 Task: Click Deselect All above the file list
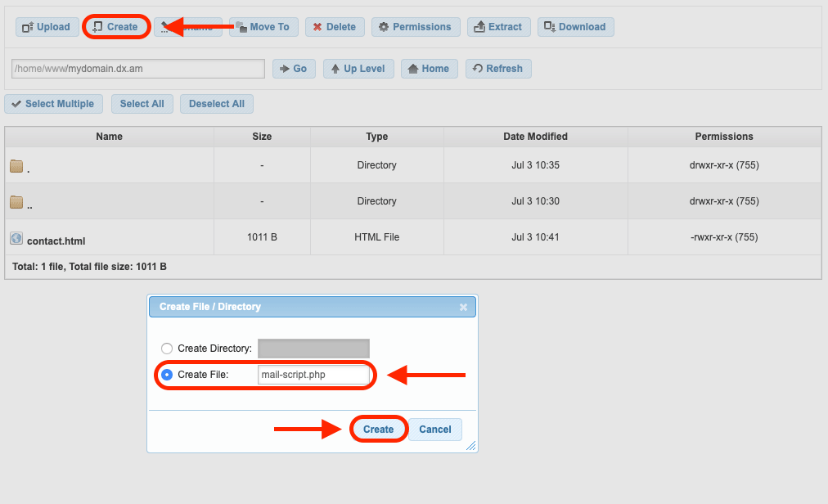(216, 103)
